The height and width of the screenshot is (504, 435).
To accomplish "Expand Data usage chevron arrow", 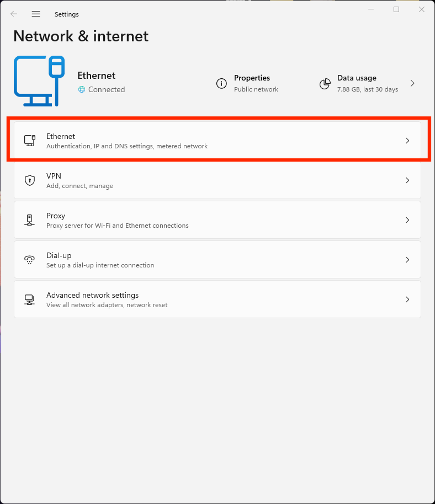I will 412,84.
